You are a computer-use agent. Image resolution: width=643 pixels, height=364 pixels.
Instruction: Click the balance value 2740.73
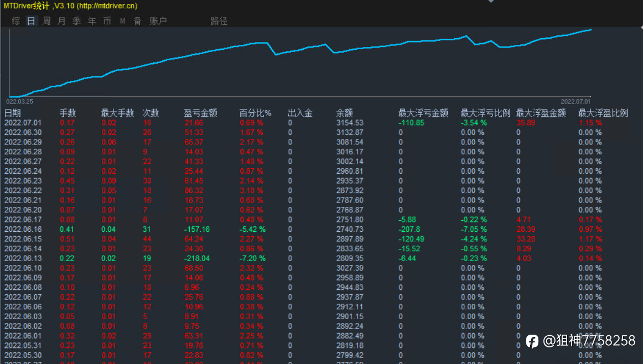tap(350, 229)
